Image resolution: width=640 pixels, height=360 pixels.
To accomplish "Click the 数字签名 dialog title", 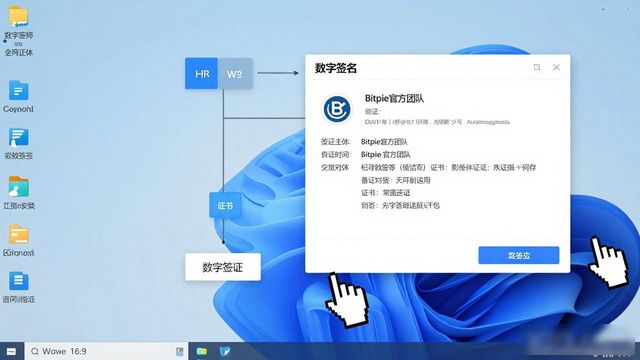I will (x=336, y=68).
